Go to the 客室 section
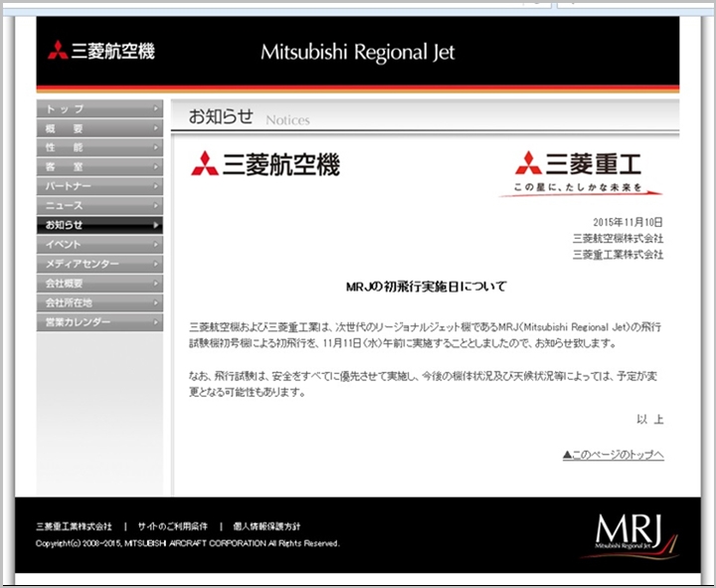716x588 pixels. [x=99, y=167]
